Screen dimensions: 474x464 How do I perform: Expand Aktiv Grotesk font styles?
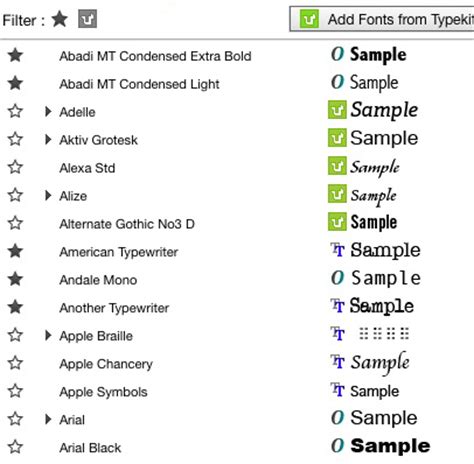(x=48, y=140)
